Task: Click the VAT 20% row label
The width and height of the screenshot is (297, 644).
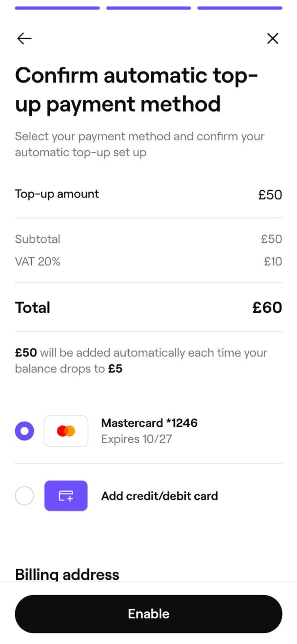Action: (x=38, y=262)
